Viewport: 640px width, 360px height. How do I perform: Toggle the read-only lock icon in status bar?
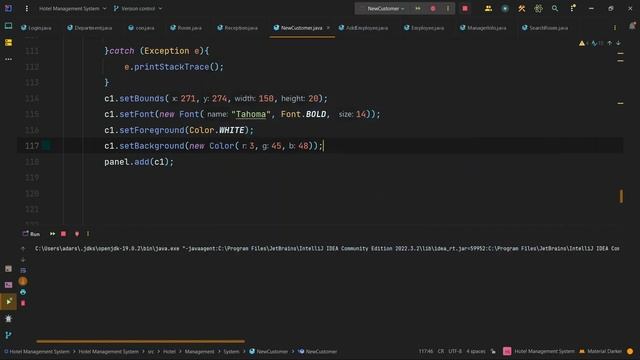[493, 351]
